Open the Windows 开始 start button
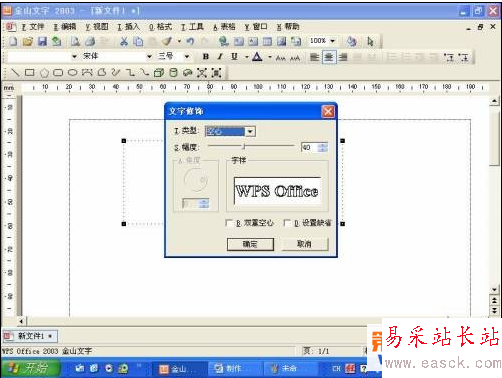 click(x=30, y=368)
